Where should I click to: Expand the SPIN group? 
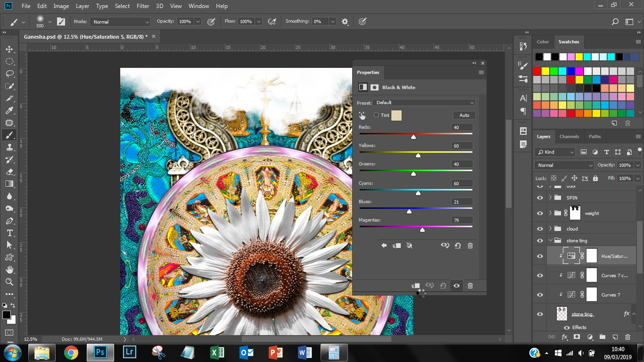(550, 197)
